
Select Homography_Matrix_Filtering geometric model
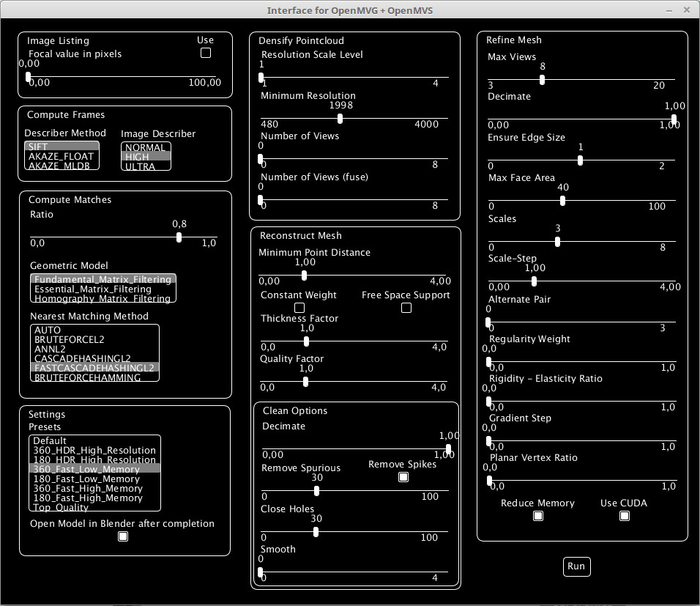coord(102,298)
